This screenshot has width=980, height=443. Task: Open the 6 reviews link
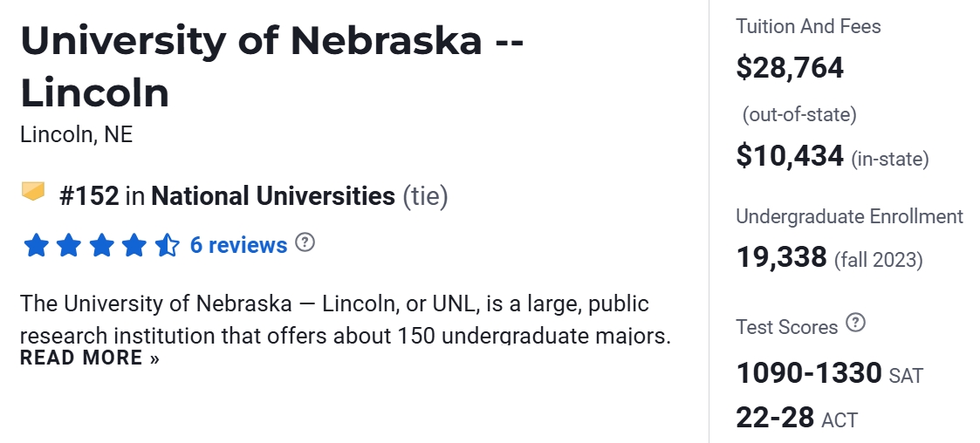(x=238, y=246)
